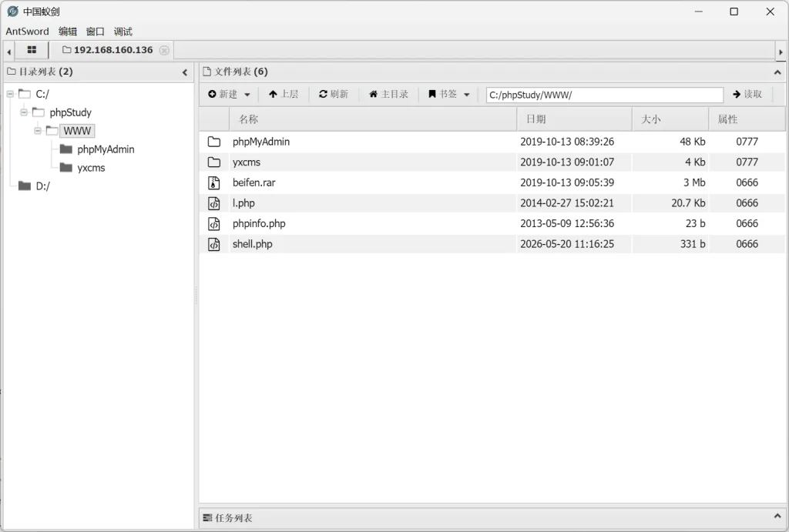Click the C:/ folder icon in tree
This screenshot has height=532, width=789.
pyautogui.click(x=25, y=93)
